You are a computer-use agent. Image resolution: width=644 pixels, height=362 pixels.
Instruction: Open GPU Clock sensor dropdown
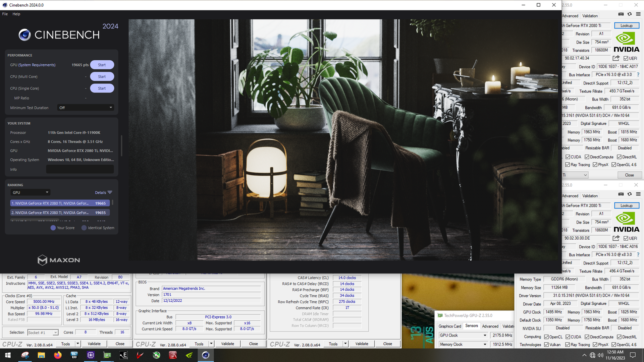click(x=463, y=335)
